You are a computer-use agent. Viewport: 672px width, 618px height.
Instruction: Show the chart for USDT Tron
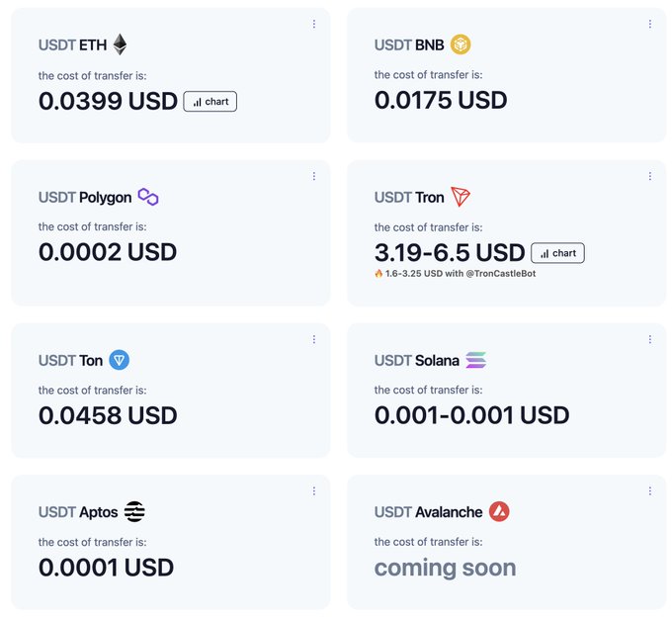point(557,253)
